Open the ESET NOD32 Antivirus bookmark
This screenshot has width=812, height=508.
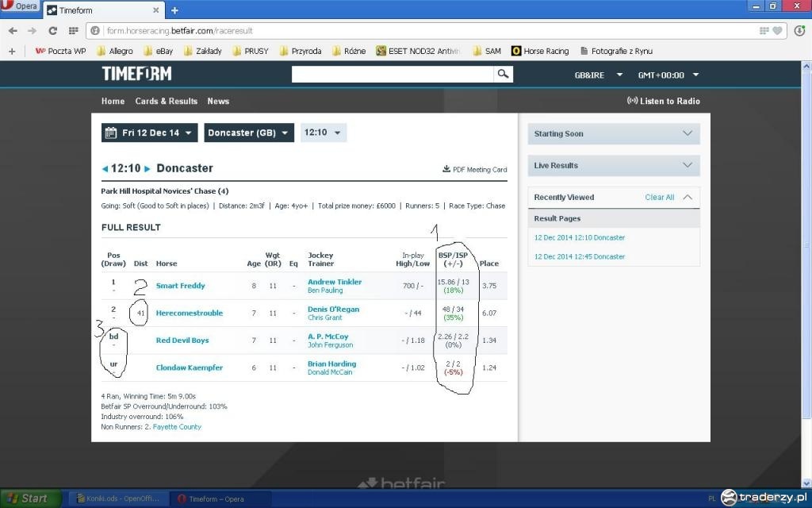tap(417, 52)
